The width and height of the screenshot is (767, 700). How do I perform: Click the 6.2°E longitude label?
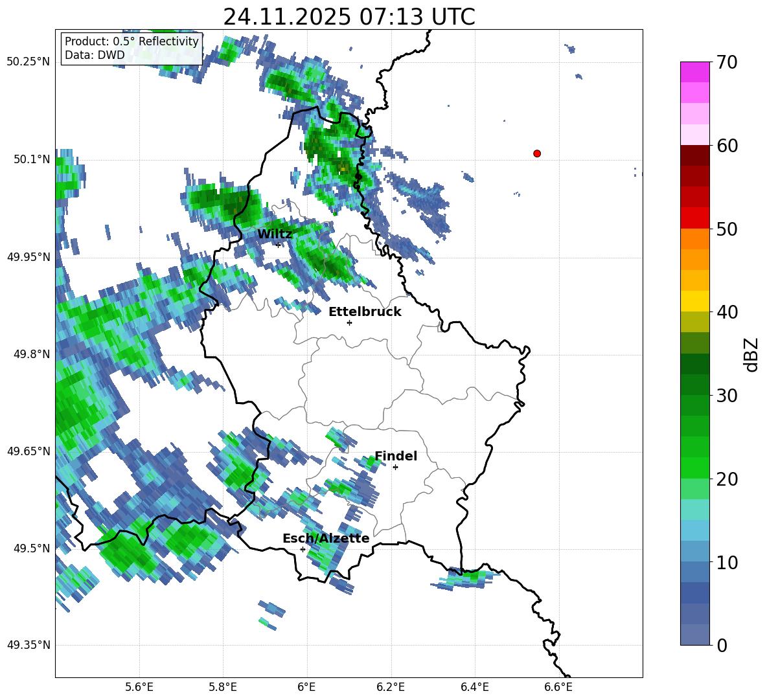click(391, 688)
